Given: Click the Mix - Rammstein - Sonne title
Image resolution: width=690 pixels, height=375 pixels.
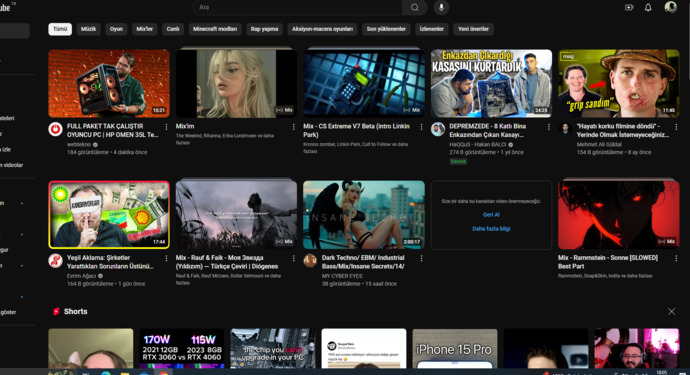Looking at the screenshot, I should [x=608, y=262].
